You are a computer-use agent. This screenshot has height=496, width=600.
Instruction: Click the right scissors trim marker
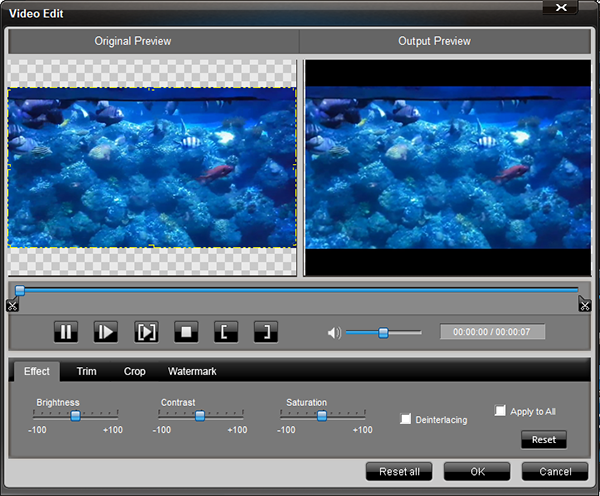(x=584, y=305)
